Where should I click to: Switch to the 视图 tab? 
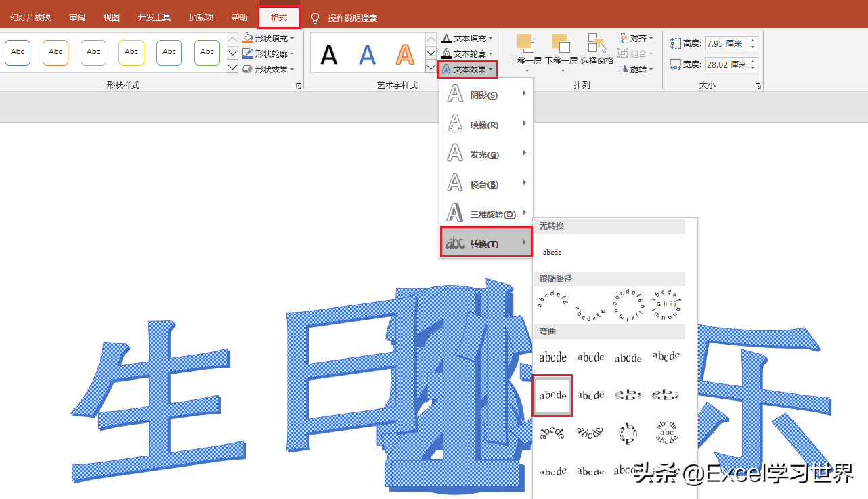click(112, 18)
